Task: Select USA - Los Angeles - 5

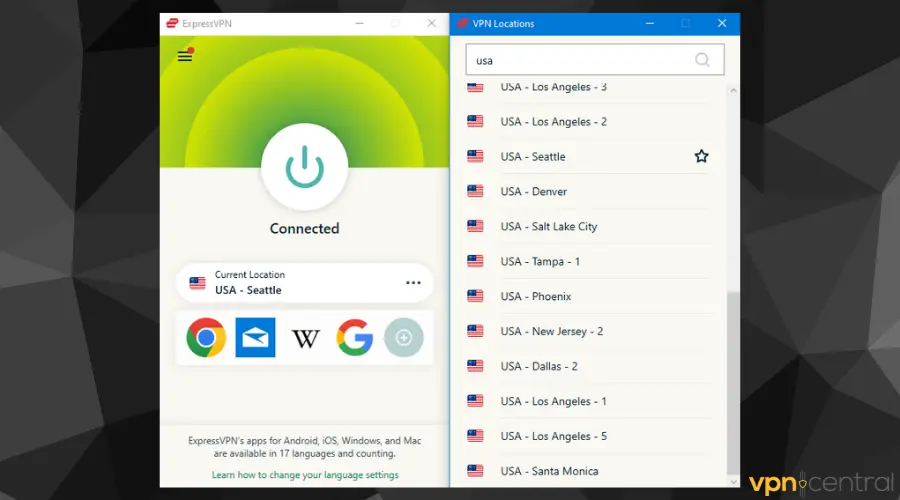Action: [x=589, y=436]
